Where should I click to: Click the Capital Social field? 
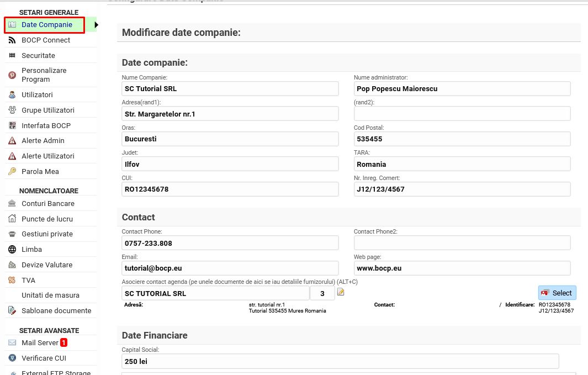coord(340,362)
